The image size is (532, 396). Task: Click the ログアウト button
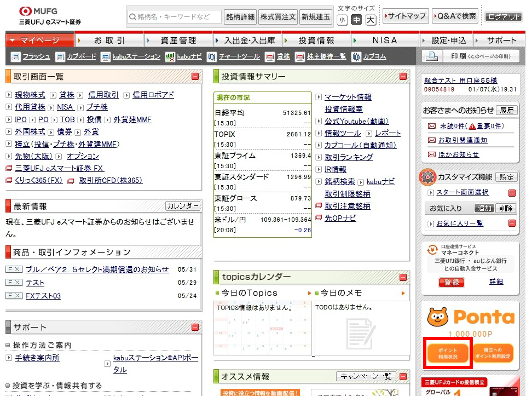(x=503, y=17)
